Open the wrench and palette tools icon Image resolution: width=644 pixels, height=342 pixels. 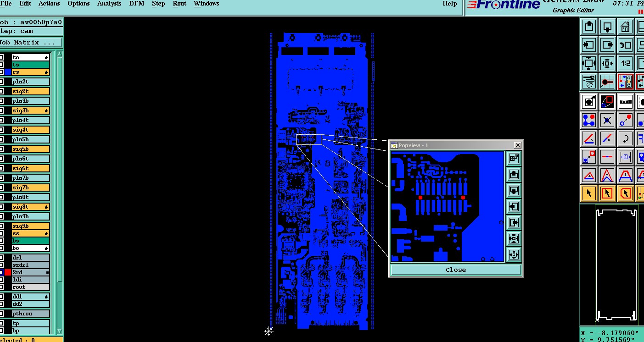click(589, 82)
